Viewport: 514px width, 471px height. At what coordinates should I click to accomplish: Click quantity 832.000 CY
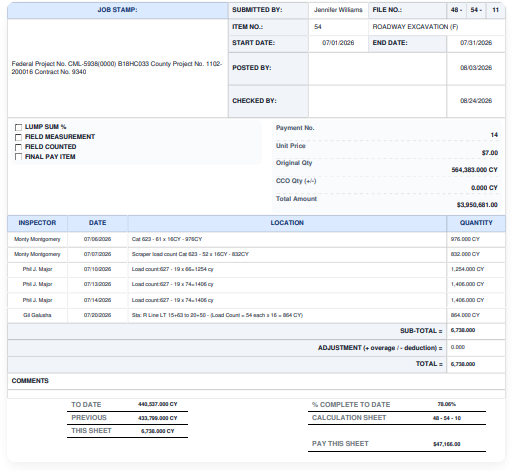[x=465, y=254]
